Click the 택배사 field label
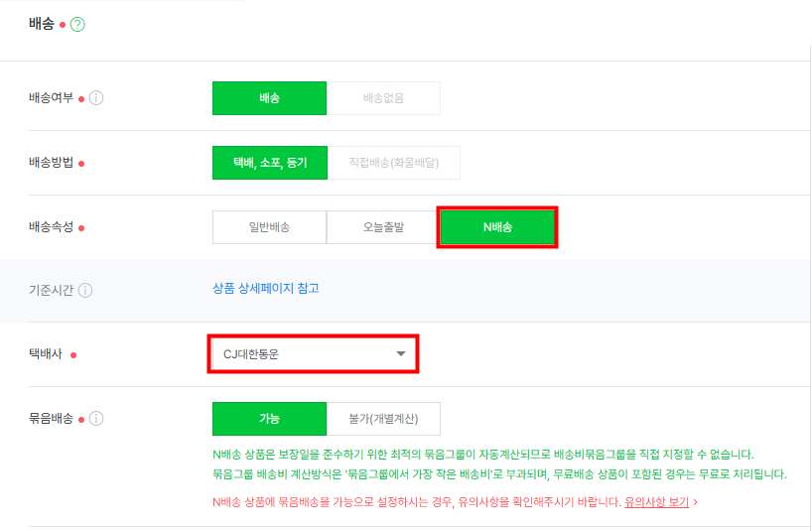Image resolution: width=812 pixels, height=531 pixels. (47, 354)
